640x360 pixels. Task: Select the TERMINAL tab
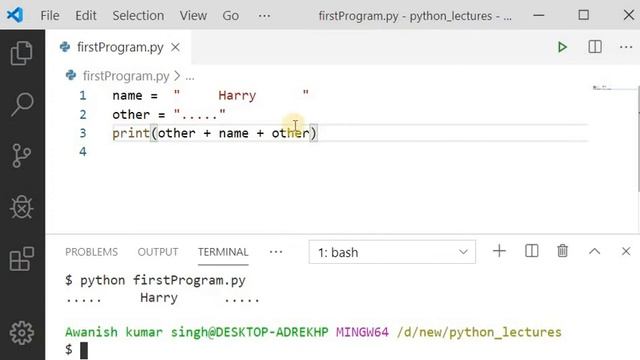[x=223, y=252]
